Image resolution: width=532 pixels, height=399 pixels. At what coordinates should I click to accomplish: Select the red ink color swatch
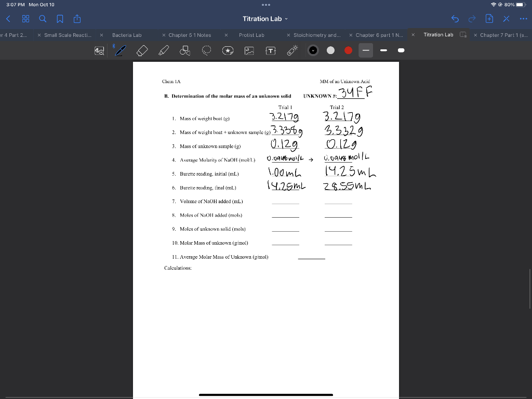point(348,50)
